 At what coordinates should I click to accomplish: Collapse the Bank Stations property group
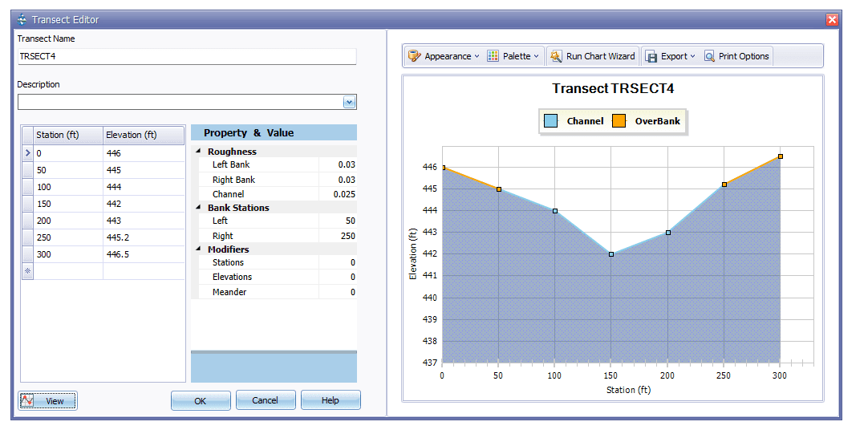[198, 208]
